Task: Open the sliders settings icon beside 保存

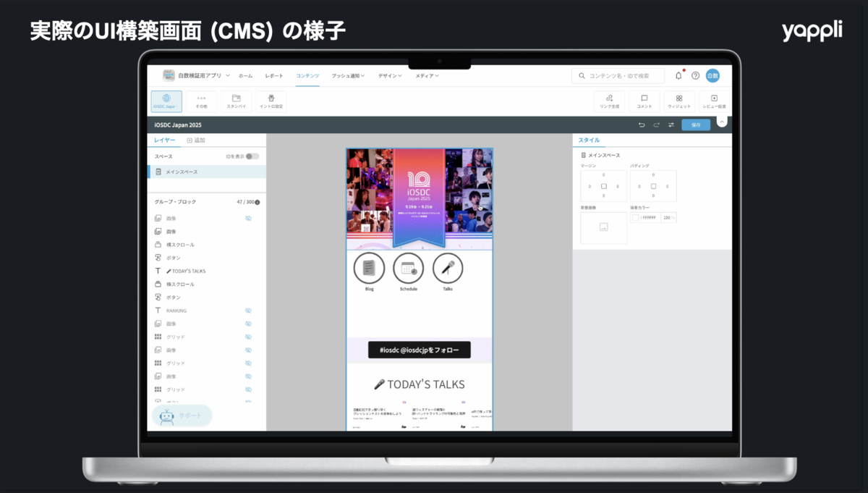Action: pyautogui.click(x=671, y=125)
